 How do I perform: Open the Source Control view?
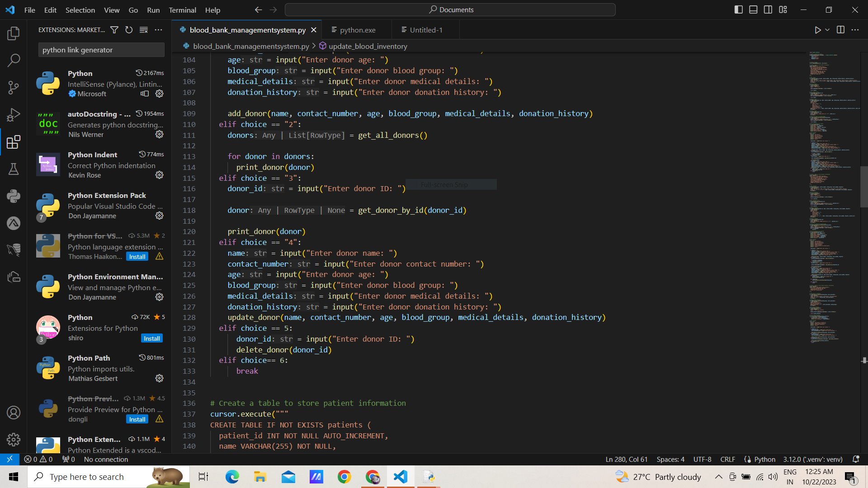pyautogui.click(x=14, y=87)
